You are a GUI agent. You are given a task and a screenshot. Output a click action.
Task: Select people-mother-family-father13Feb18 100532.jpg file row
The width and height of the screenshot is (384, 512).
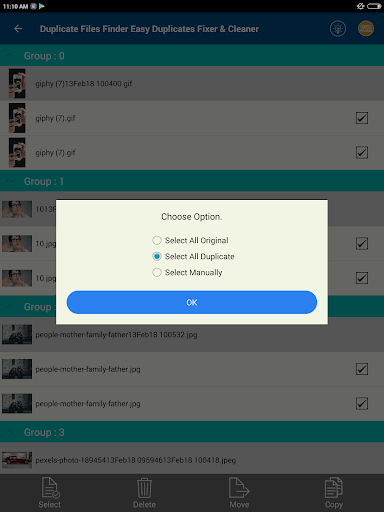[192, 334]
